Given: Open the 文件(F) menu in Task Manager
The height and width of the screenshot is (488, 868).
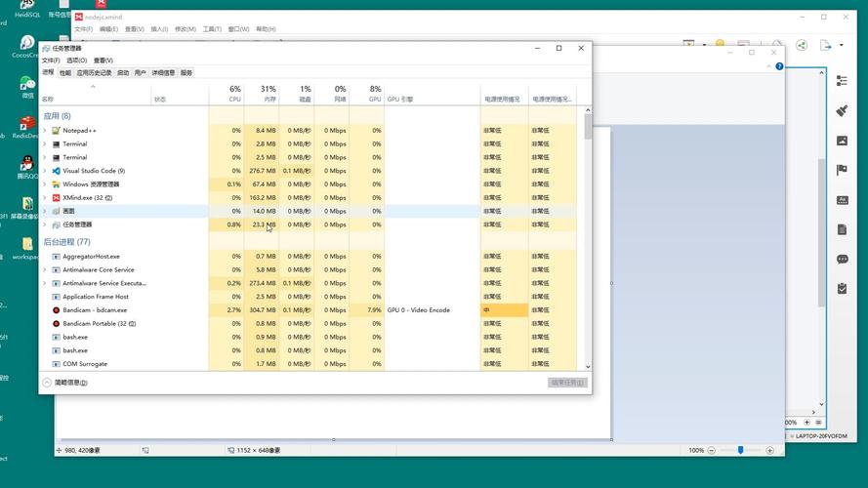Looking at the screenshot, I should (51, 61).
